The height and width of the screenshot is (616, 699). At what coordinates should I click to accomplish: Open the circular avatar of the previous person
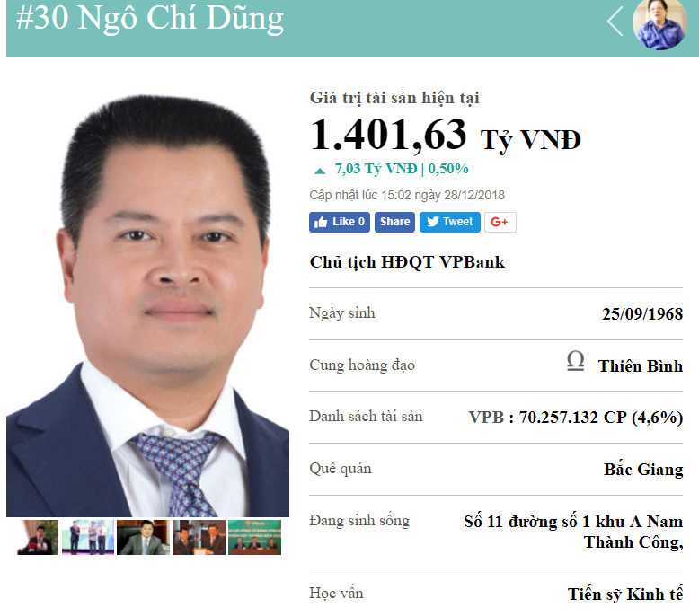tap(660, 23)
